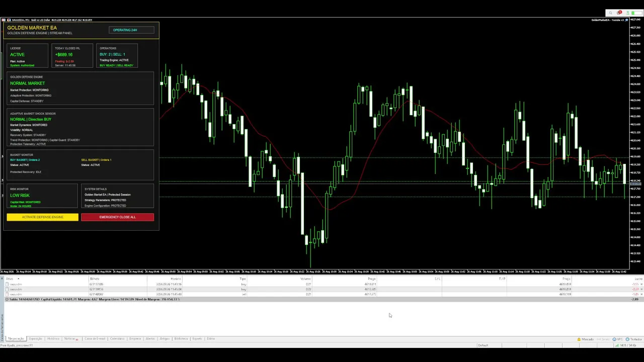Click the BUY BASKET Orders 2 label
The width and height of the screenshot is (644, 362).
(x=25, y=160)
